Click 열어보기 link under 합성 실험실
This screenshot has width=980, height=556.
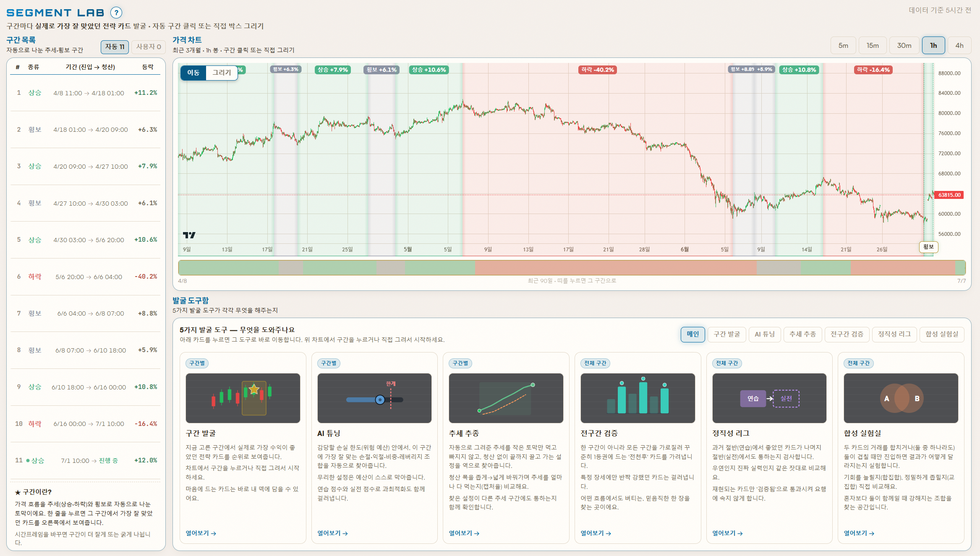(x=859, y=533)
